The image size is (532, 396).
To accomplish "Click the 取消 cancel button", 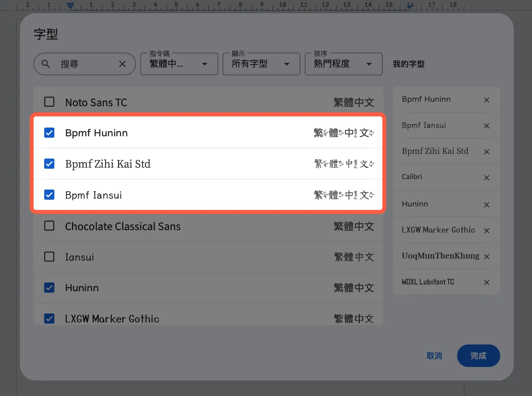I will [x=434, y=356].
